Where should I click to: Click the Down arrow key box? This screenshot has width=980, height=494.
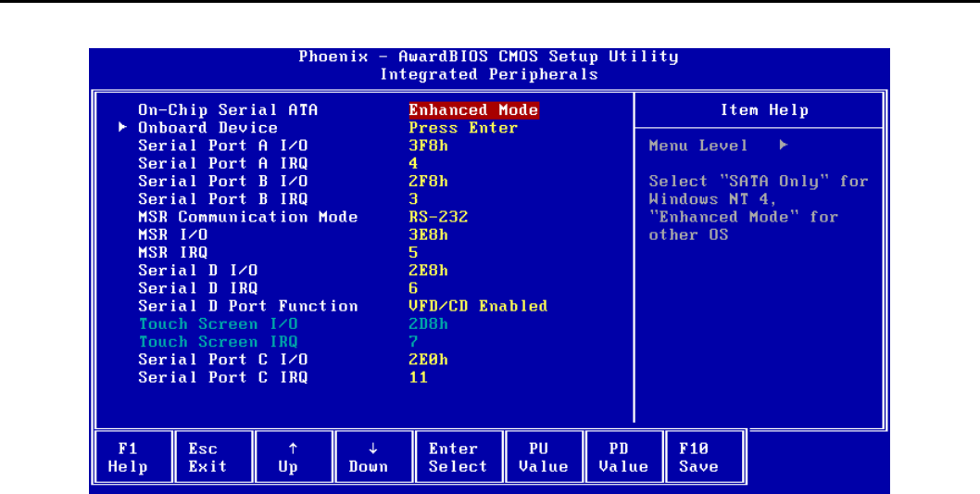click(372, 457)
